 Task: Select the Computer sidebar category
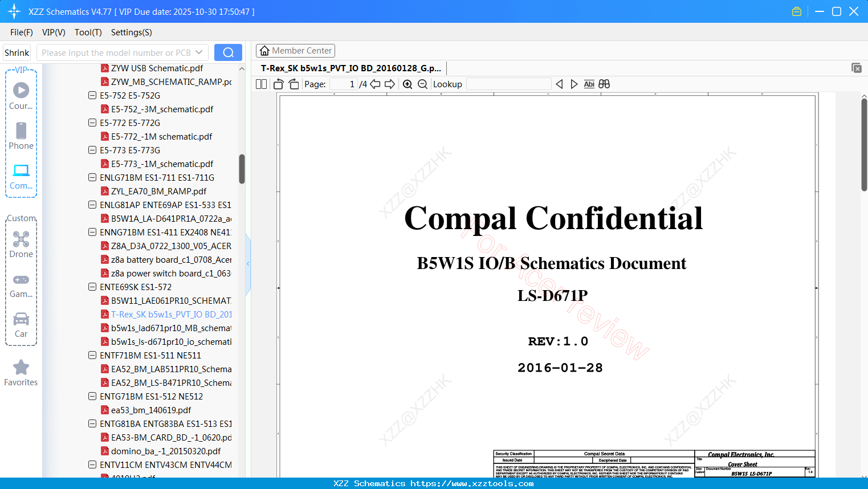tap(21, 176)
